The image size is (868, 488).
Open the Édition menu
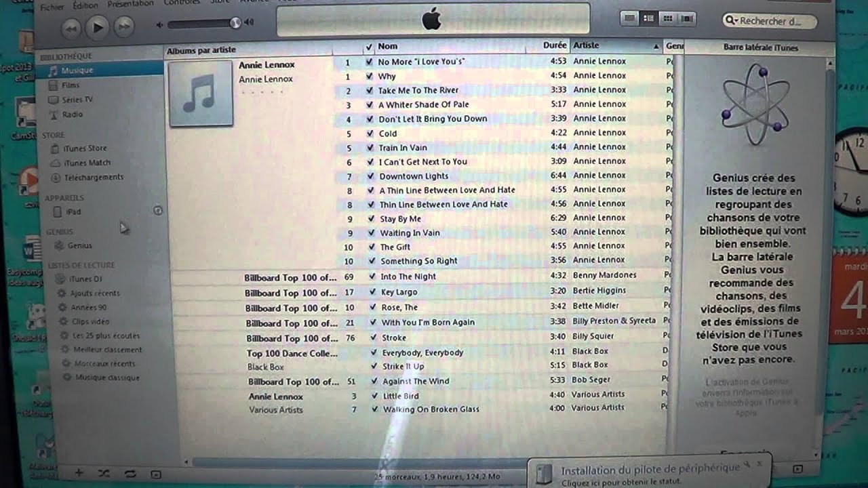click(85, 5)
